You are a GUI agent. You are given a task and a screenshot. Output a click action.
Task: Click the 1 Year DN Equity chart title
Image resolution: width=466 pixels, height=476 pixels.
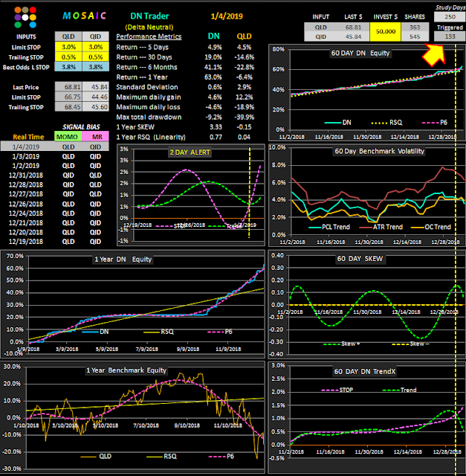tap(123, 260)
